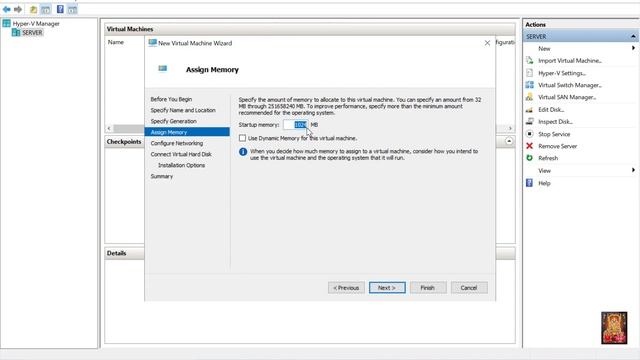The height and width of the screenshot is (360, 640).
Task: Enable Use Dynamic Memory checkbox
Action: [x=242, y=138]
